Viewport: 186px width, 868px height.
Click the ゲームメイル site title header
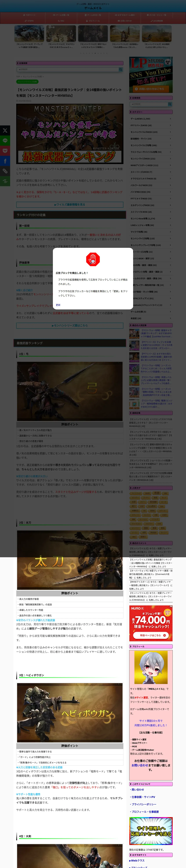pyautogui.click(x=93, y=8)
